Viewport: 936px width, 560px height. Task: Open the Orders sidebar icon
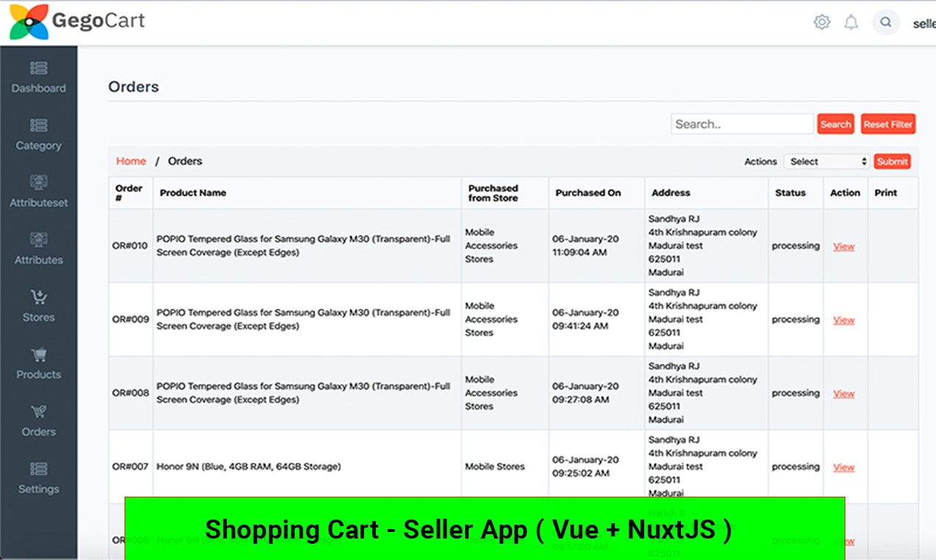click(39, 411)
